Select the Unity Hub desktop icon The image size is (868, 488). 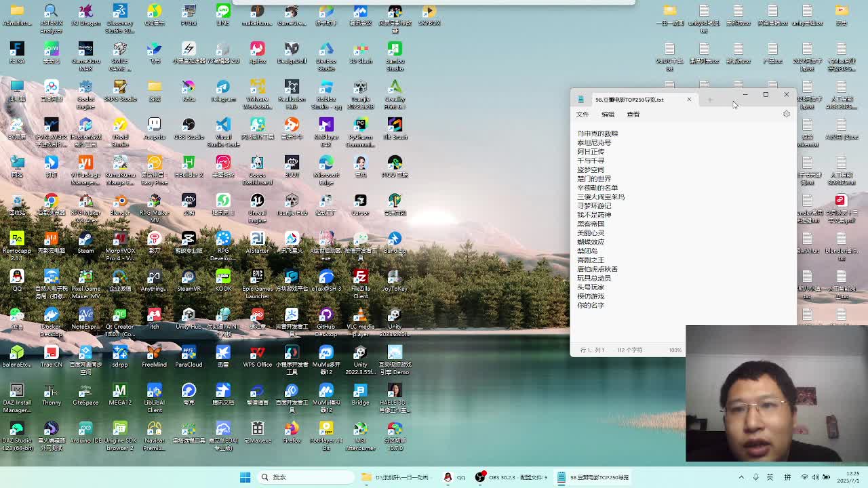189,319
